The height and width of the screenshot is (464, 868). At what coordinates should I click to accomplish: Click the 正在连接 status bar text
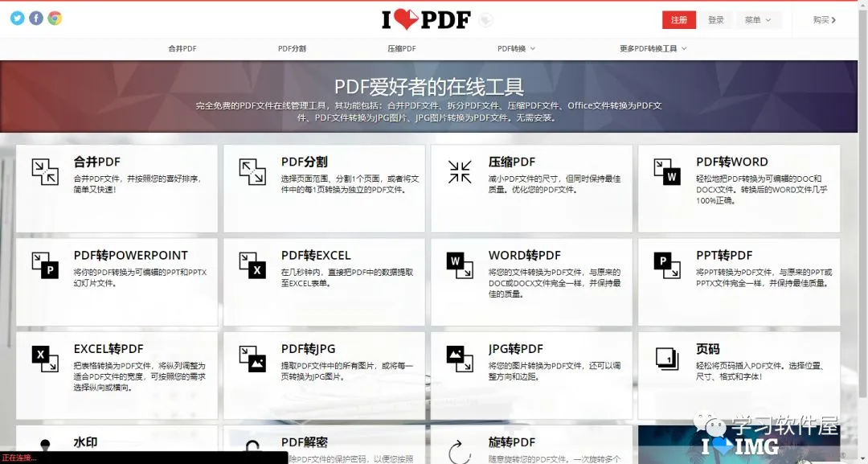pos(19,458)
